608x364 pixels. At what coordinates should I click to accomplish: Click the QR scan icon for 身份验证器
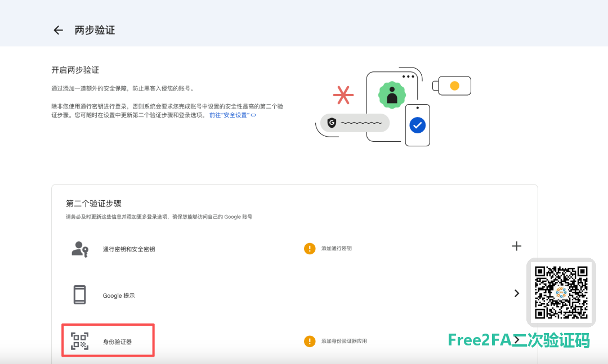pyautogui.click(x=79, y=341)
